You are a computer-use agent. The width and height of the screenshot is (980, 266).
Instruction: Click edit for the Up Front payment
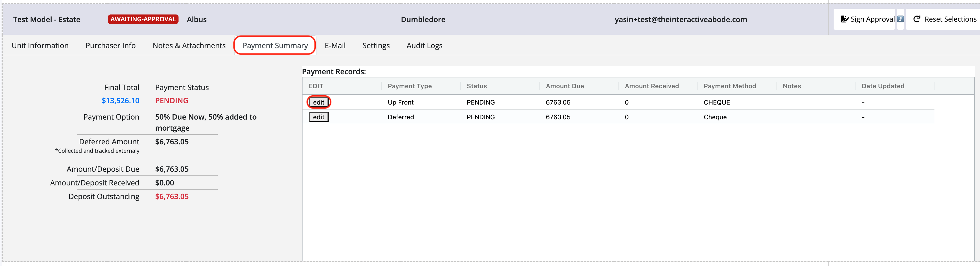(x=319, y=102)
